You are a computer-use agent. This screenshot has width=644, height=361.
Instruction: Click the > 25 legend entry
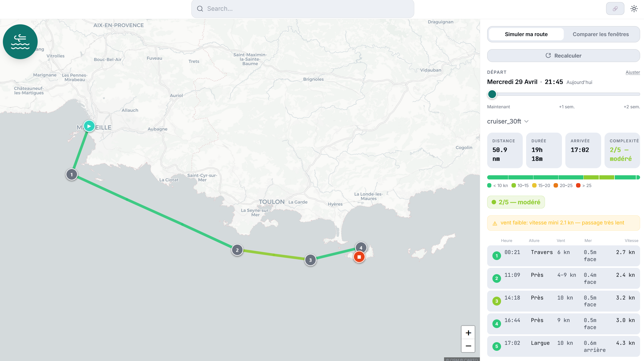point(584,185)
